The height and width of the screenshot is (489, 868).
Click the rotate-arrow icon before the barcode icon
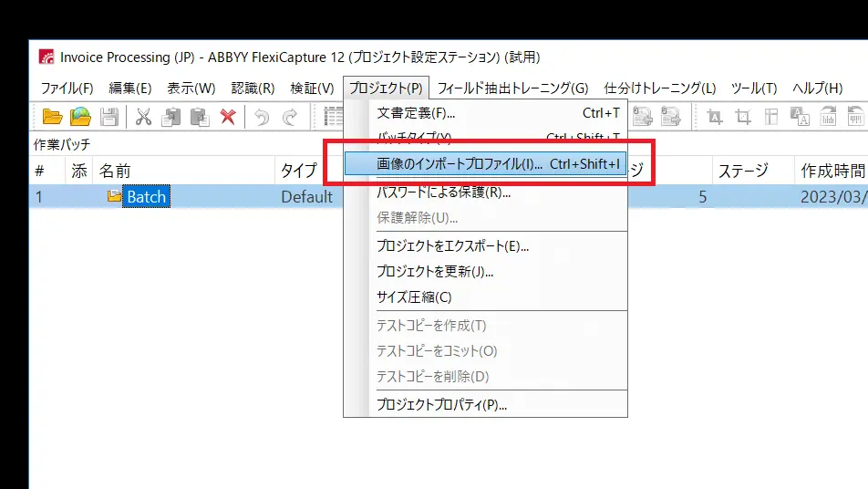828,116
